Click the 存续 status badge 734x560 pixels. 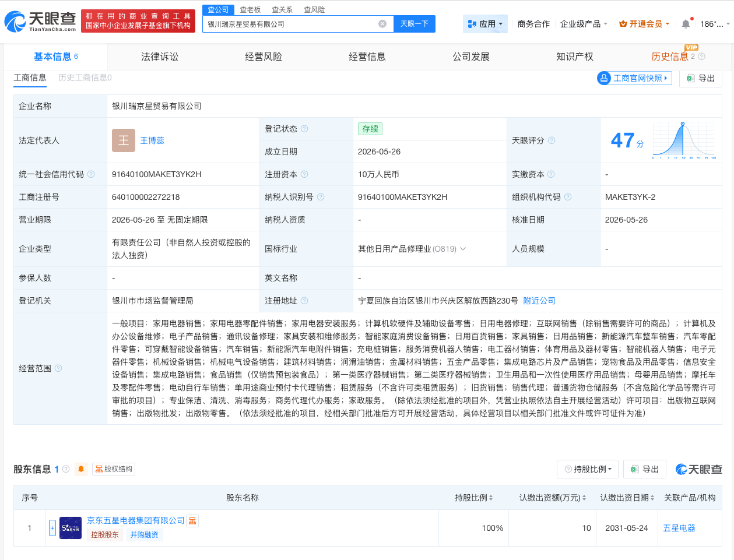coord(370,129)
